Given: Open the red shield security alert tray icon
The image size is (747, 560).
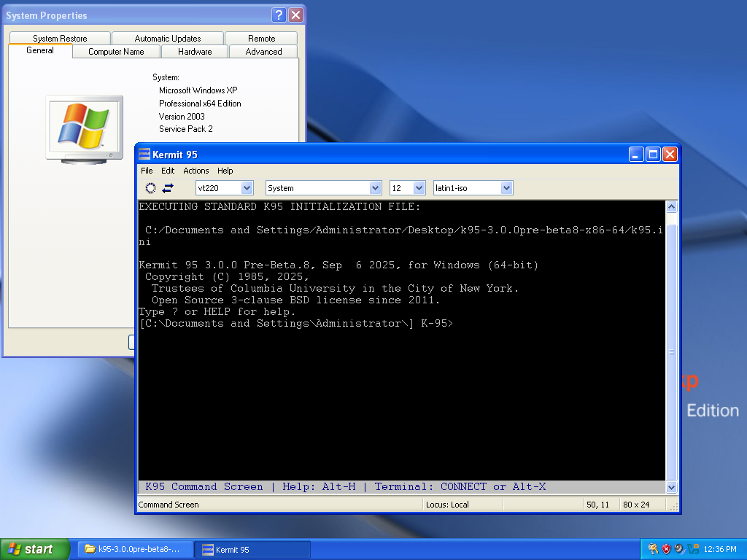Looking at the screenshot, I should click(x=666, y=549).
